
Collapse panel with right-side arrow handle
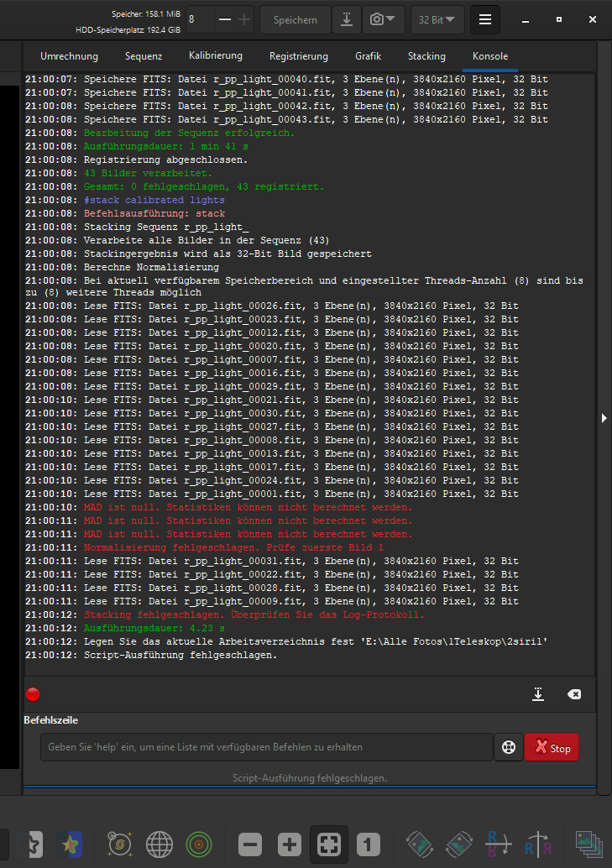604,418
